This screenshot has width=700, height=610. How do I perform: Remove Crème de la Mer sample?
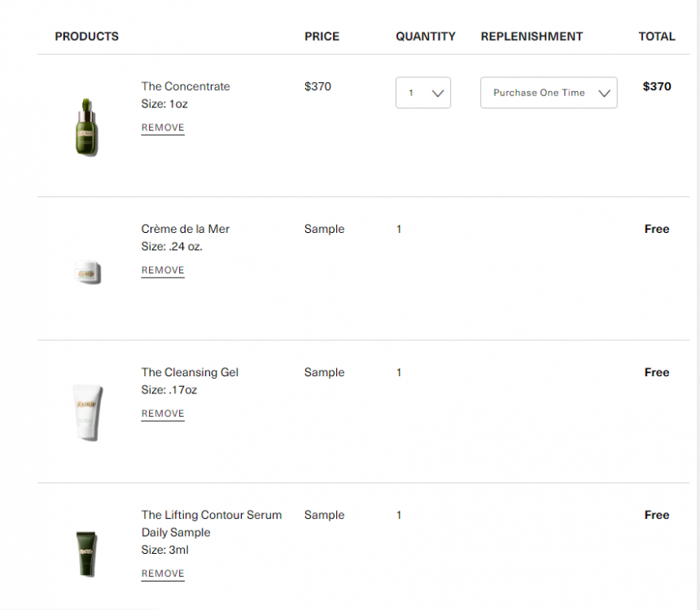(163, 270)
